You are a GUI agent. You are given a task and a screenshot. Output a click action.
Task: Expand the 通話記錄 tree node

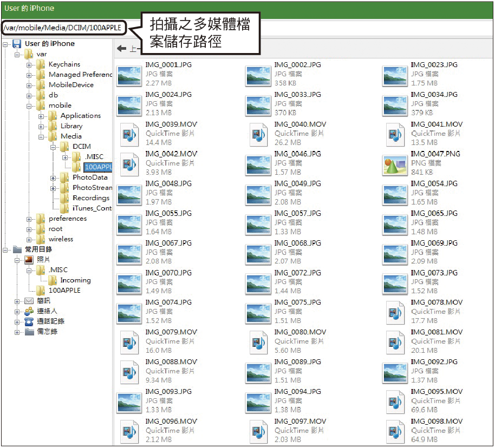tap(17, 322)
